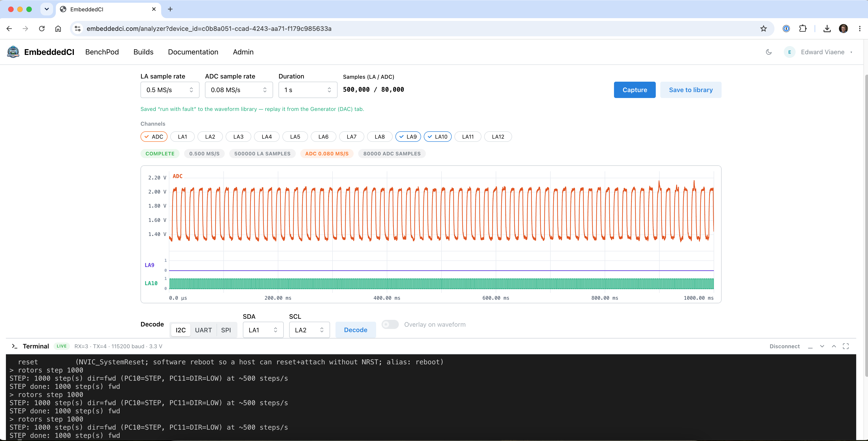This screenshot has height=441, width=868.
Task: Open the Admin nav item
Action: [x=243, y=52]
